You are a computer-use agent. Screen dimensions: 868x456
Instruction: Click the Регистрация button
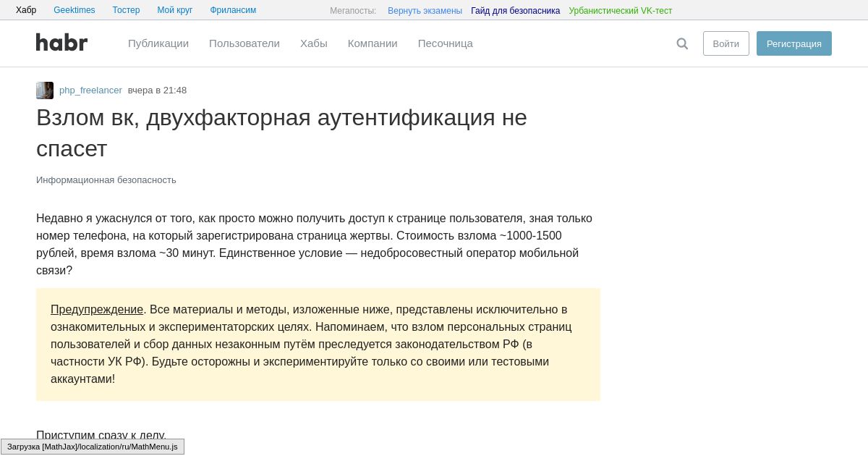coord(794,43)
